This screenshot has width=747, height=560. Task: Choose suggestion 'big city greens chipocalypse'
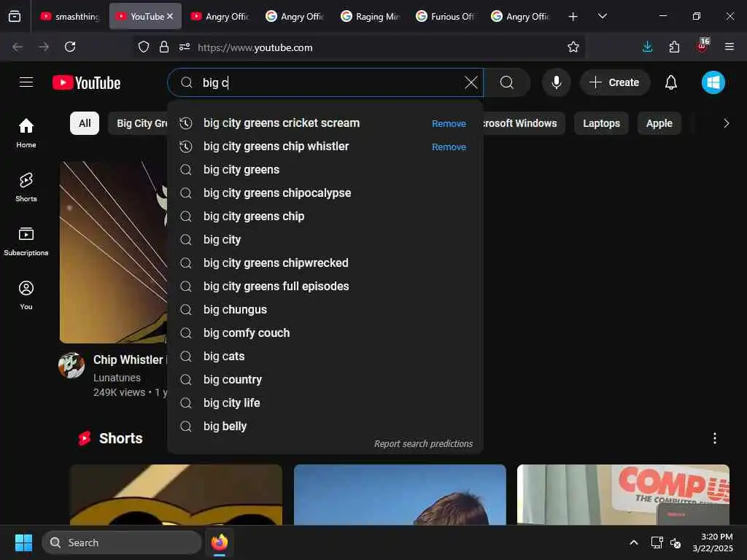(325, 192)
